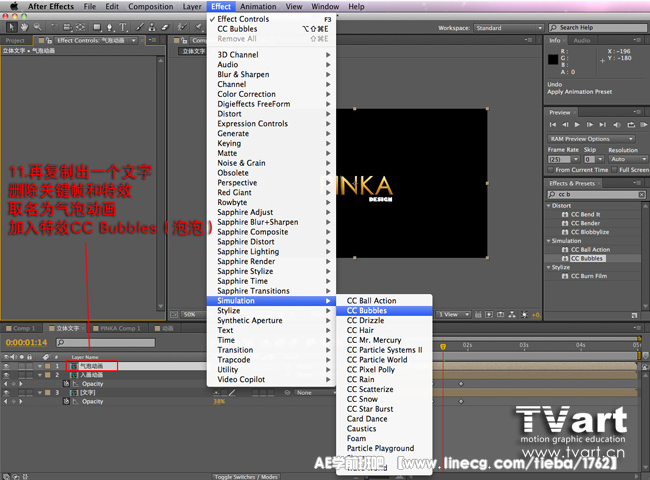Click the current timecode 0:00:01:14

(x=27, y=342)
